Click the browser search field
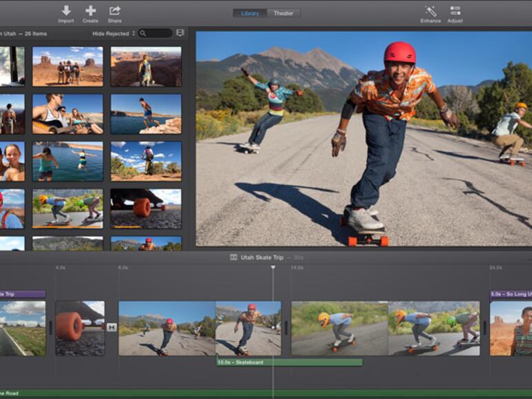The height and width of the screenshot is (399, 532). 158,33
